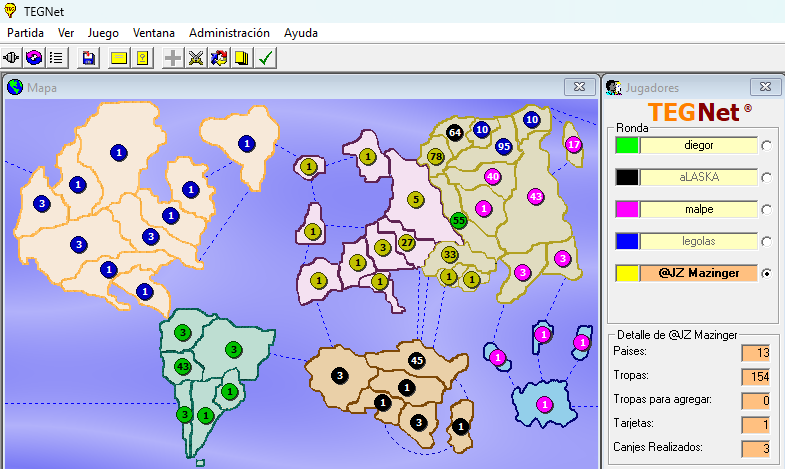Click the connect plug icon in toolbar
785x469 pixels.
(13, 58)
